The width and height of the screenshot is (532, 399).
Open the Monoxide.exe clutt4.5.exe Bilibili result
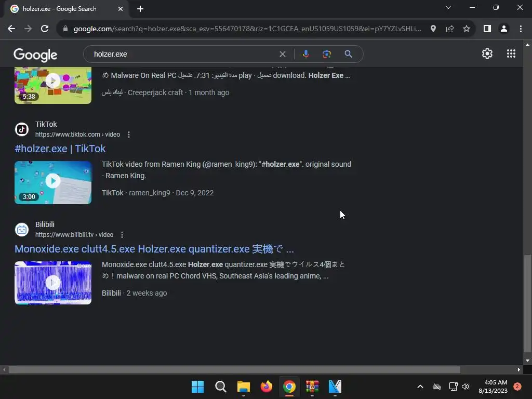[x=154, y=249]
